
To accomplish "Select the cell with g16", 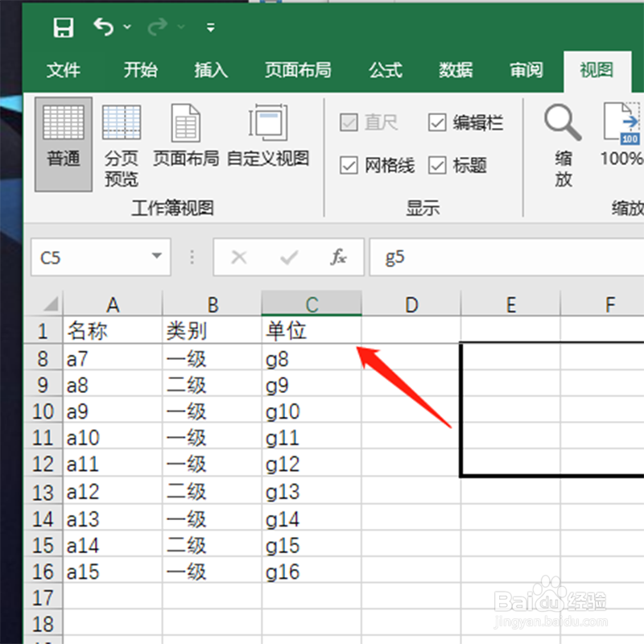I will pyautogui.click(x=312, y=571).
